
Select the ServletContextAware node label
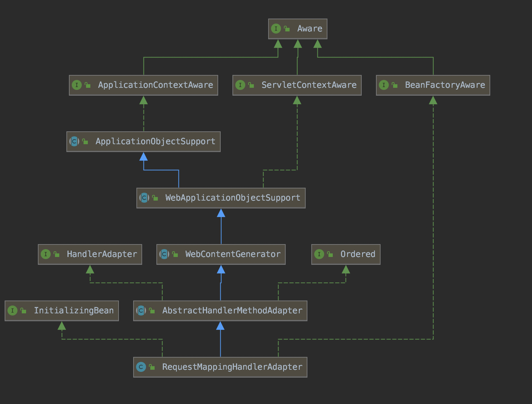click(309, 85)
